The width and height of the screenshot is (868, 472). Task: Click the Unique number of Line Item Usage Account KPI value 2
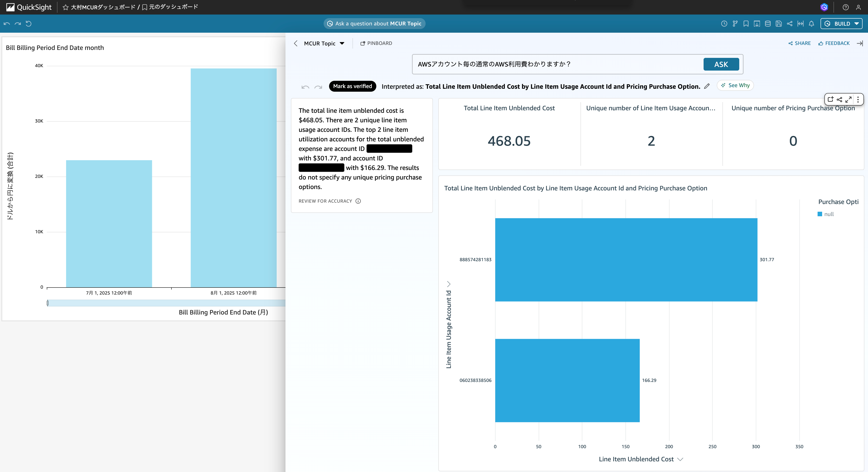(x=651, y=141)
